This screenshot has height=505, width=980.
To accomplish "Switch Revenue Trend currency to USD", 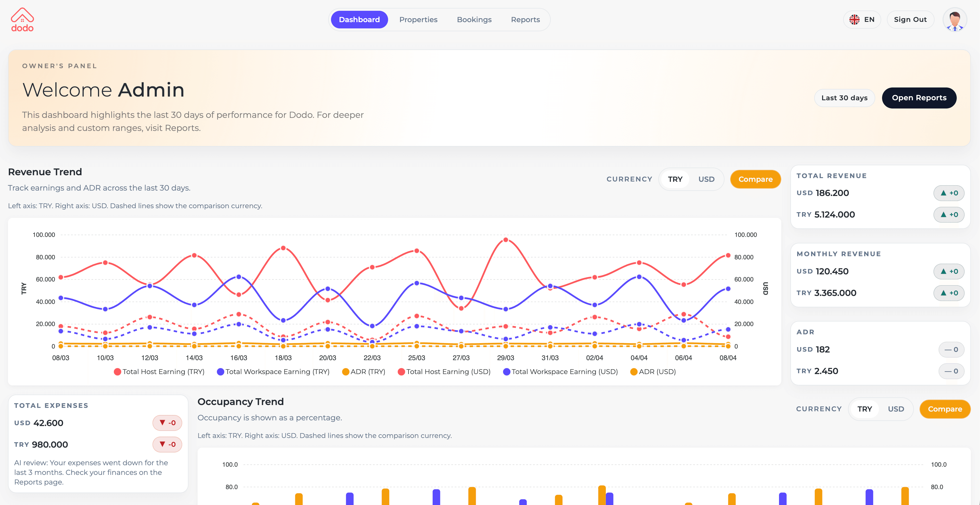I will tap(706, 179).
